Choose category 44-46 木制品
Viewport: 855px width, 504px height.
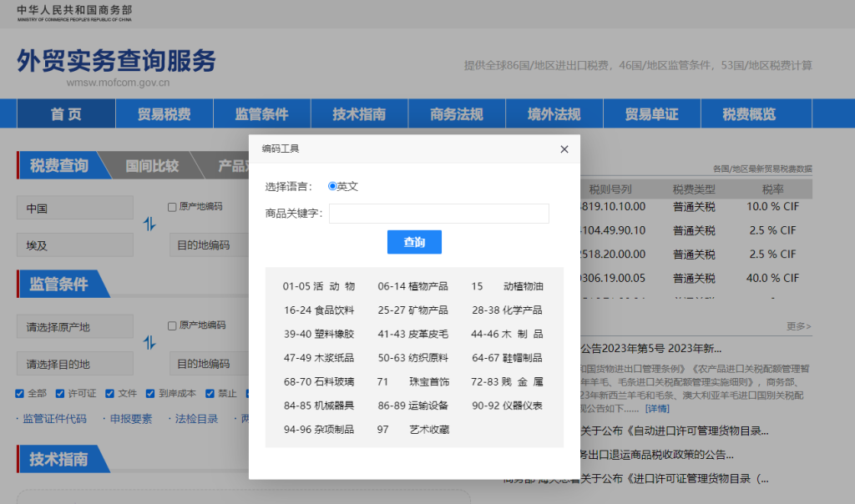507,334
